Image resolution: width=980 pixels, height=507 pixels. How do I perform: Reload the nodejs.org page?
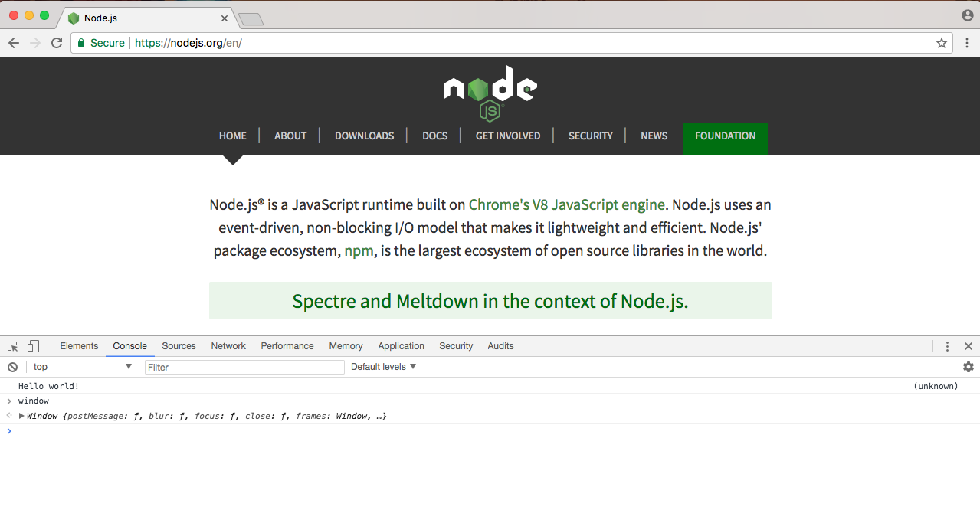[57, 43]
